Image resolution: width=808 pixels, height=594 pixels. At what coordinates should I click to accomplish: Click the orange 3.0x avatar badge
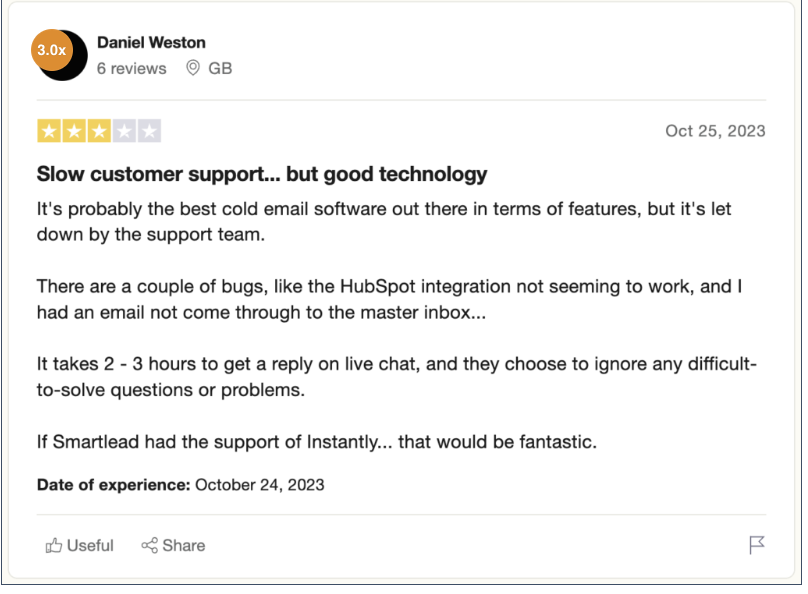52,50
